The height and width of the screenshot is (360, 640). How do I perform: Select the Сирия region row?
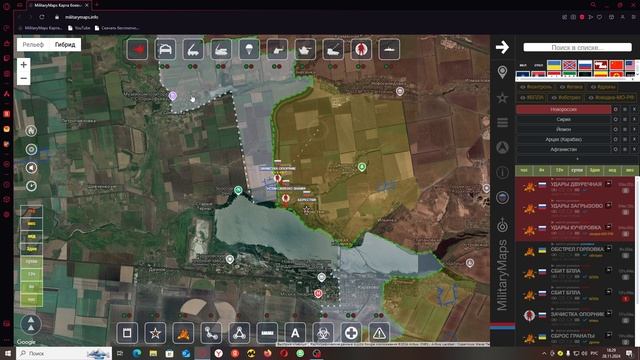click(x=563, y=119)
